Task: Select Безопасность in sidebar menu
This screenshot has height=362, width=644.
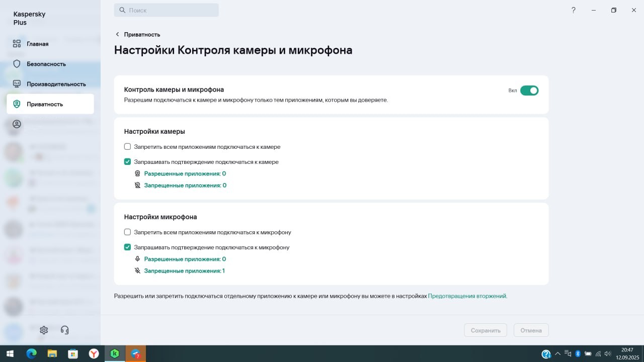Action: pyautogui.click(x=46, y=64)
